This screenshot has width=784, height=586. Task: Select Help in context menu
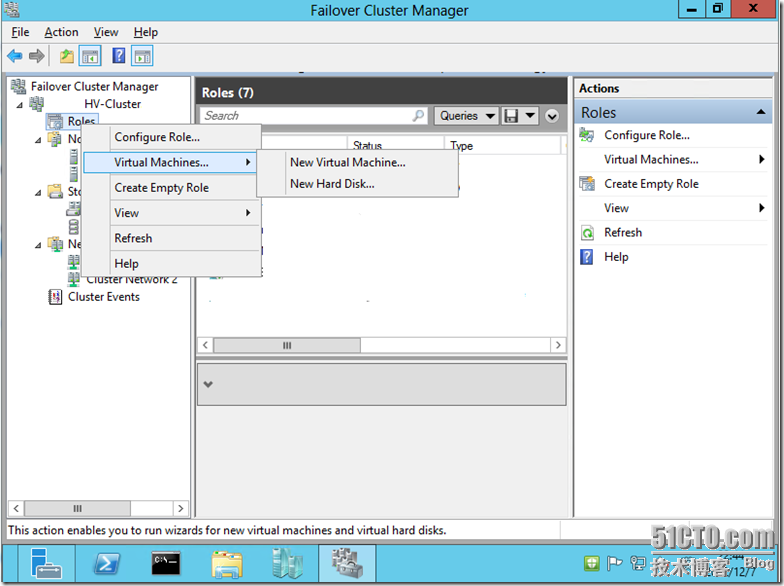coord(172,264)
